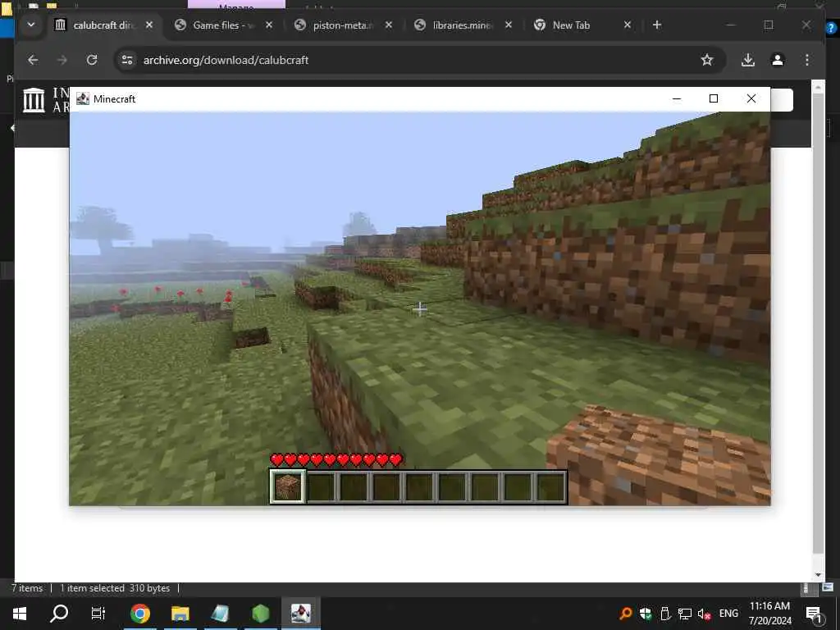Click the address bar URL
Image resolution: width=840 pixels, height=630 pixels.
click(x=226, y=60)
